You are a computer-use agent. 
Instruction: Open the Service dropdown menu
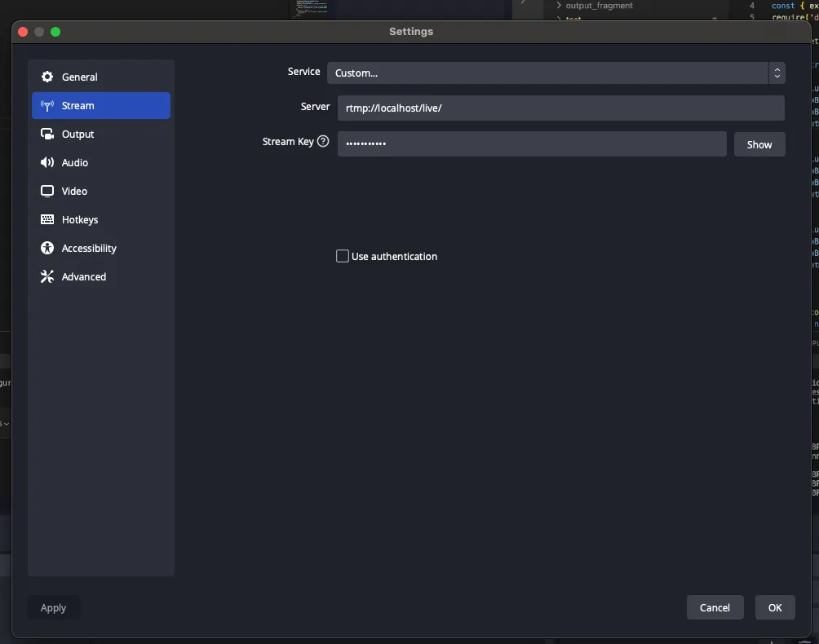pos(548,73)
